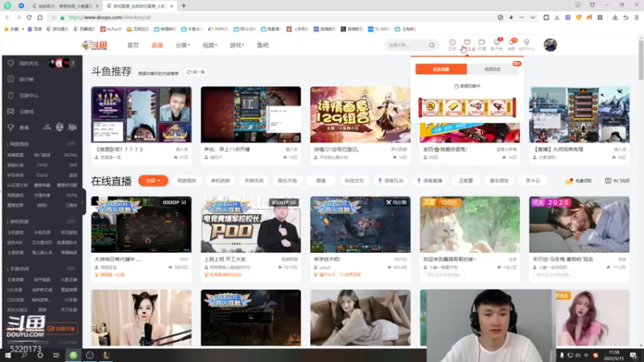Open the 客户端 client download icon
Screen dimensions: 644x362
497,45
